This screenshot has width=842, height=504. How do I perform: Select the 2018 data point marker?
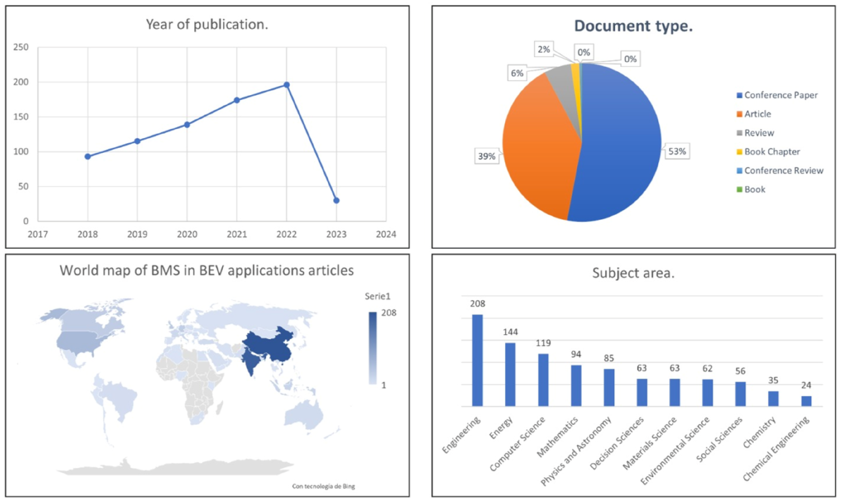(x=88, y=157)
